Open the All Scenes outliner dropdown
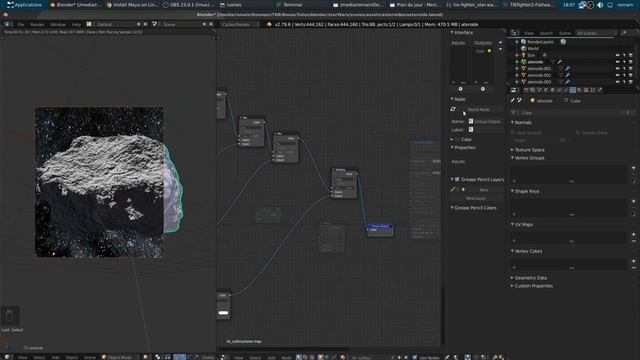This screenshot has height=360, width=640. point(596,33)
